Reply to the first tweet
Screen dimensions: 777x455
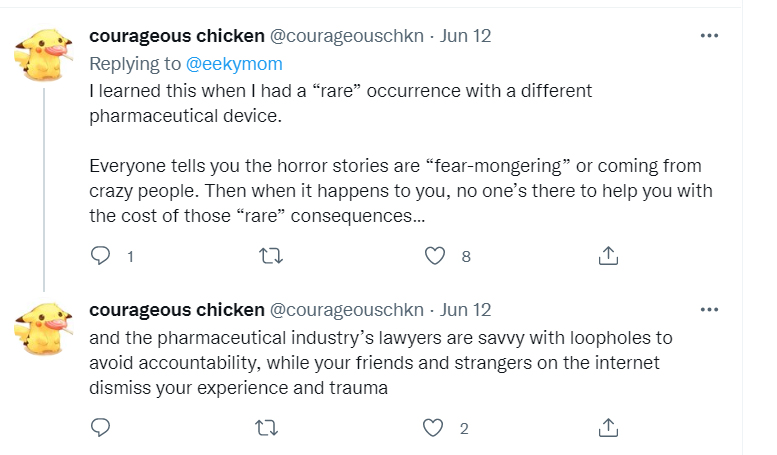(x=100, y=257)
